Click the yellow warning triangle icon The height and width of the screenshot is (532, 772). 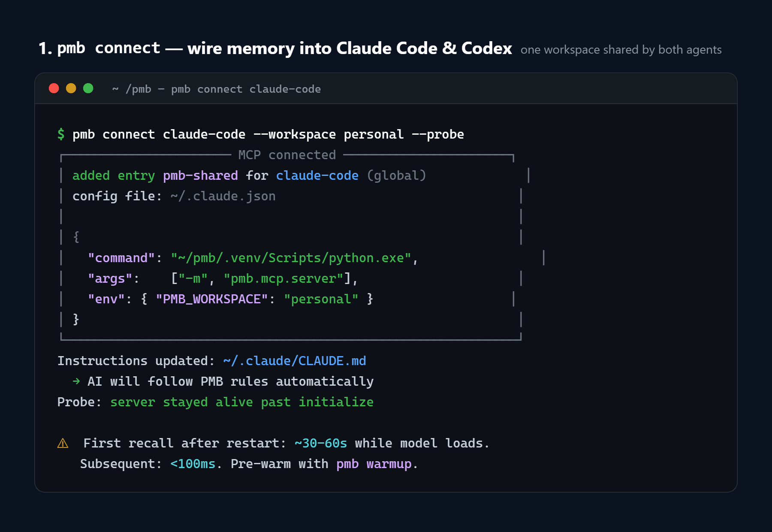point(63,443)
